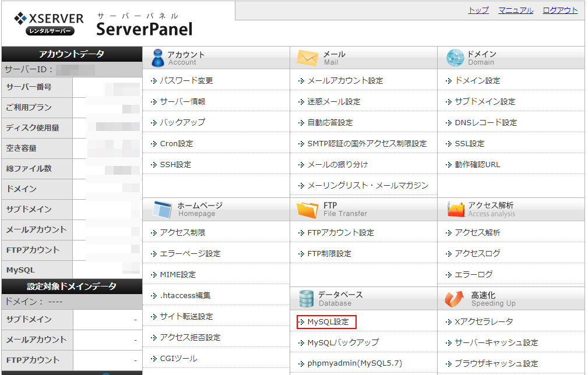Open FTPアカウント設定
Viewport: 588px width, 375px height.
click(x=341, y=233)
